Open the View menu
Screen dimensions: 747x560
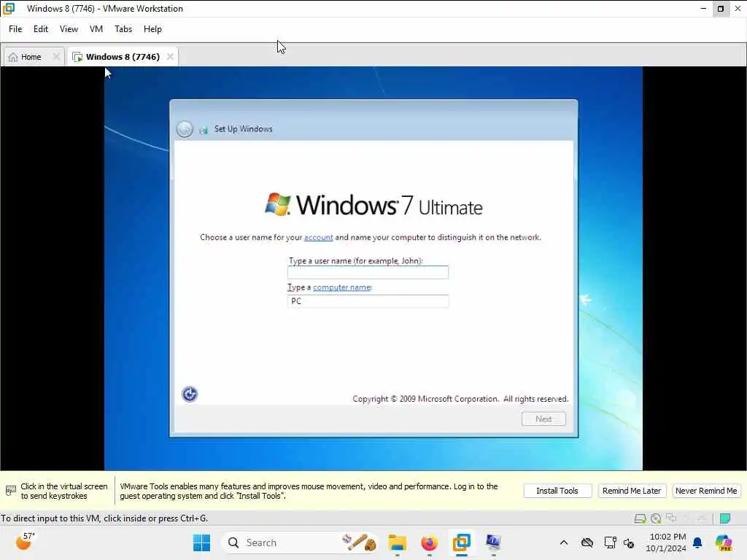coord(69,29)
